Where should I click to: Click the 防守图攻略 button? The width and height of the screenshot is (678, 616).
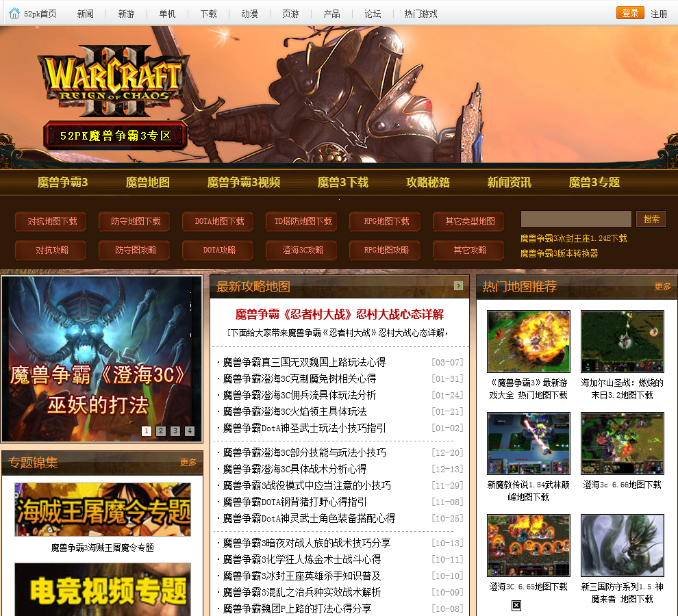136,250
